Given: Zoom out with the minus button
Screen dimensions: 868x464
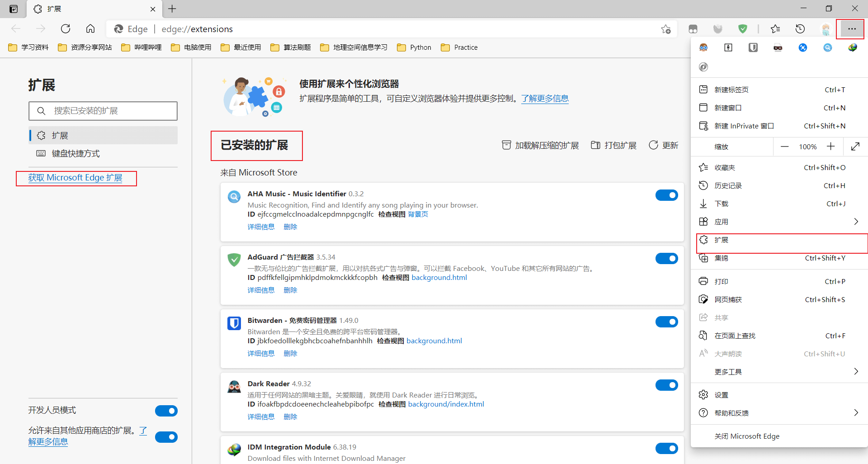Looking at the screenshot, I should point(785,147).
